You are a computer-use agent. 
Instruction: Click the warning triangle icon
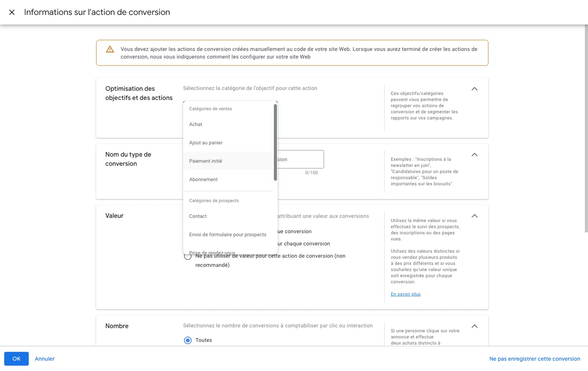point(110,49)
